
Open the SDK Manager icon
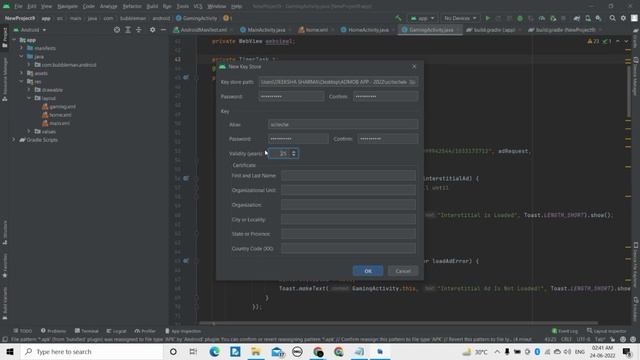pos(598,18)
